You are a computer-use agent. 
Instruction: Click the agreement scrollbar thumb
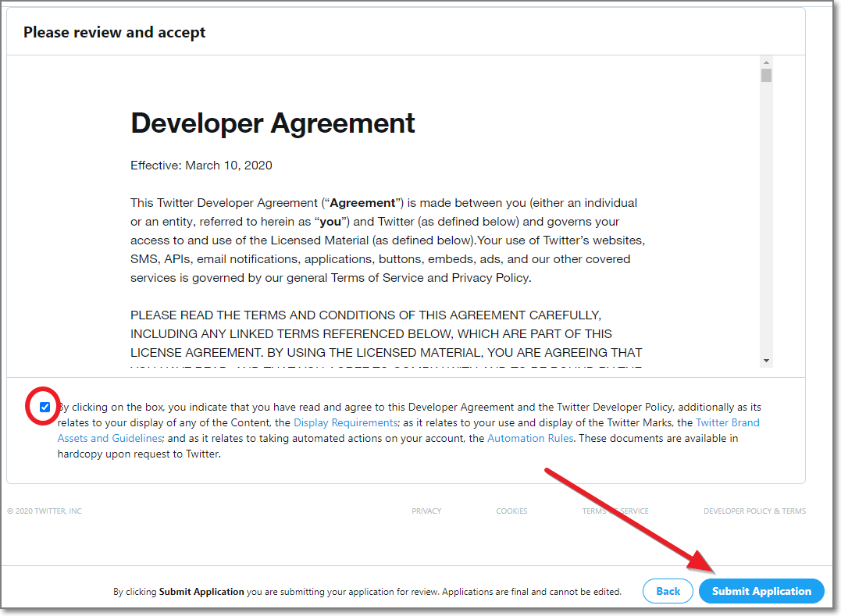tap(767, 76)
